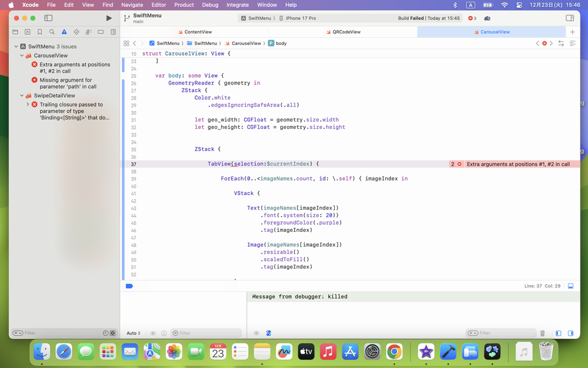The width and height of the screenshot is (588, 368).
Task: Open the Auto variables scope dropdown
Action: [x=133, y=333]
